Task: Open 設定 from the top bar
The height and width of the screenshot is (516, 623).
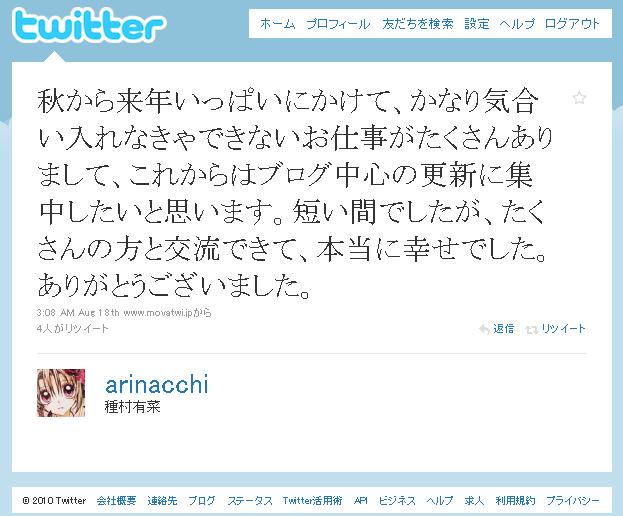Action: pyautogui.click(x=477, y=24)
